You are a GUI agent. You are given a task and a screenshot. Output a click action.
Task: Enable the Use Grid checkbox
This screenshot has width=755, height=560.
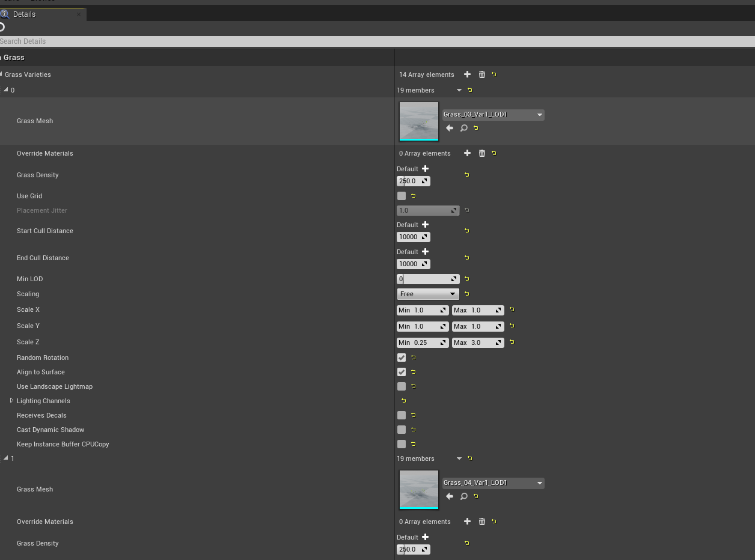pos(402,196)
